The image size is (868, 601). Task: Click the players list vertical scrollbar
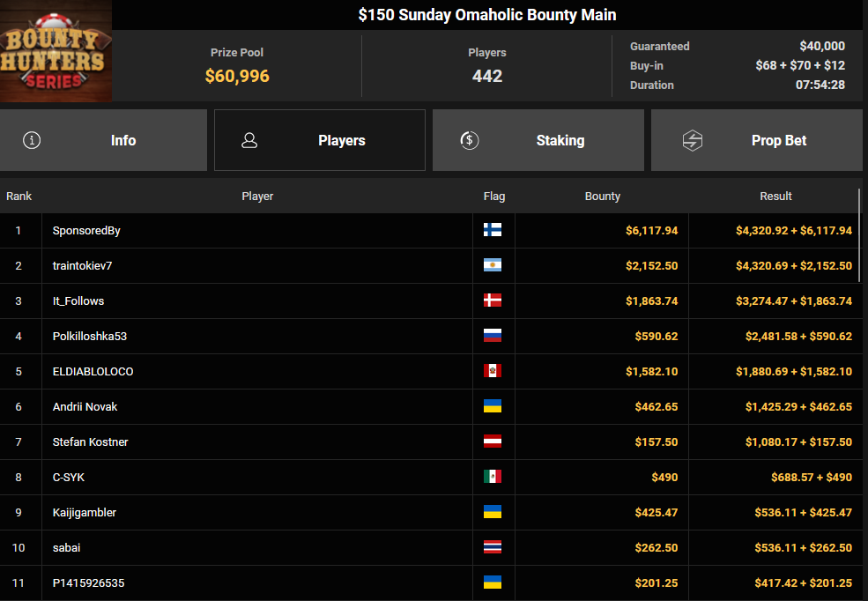click(x=860, y=234)
